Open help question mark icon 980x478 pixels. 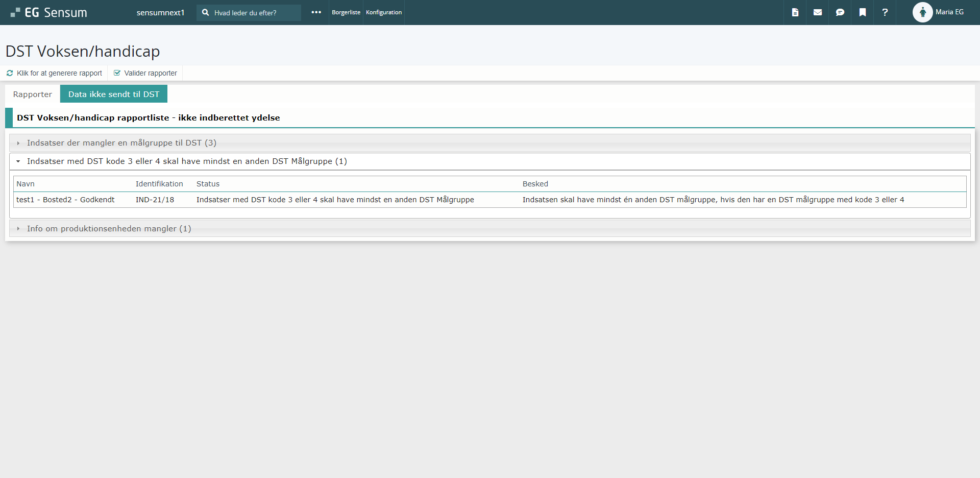(885, 12)
